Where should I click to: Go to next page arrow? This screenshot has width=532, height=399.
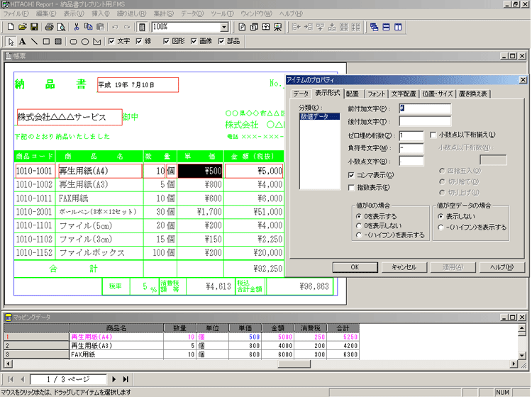(x=114, y=379)
